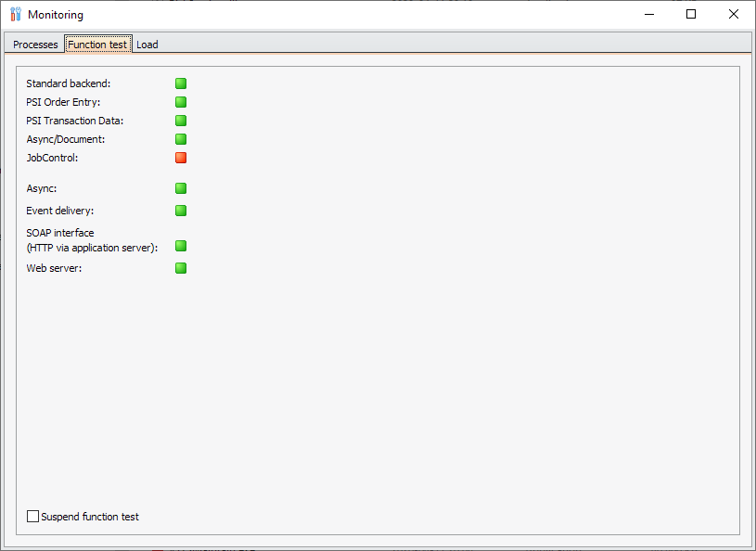The image size is (756, 551).
Task: Click the Event delivery status indicator
Action: coord(181,211)
